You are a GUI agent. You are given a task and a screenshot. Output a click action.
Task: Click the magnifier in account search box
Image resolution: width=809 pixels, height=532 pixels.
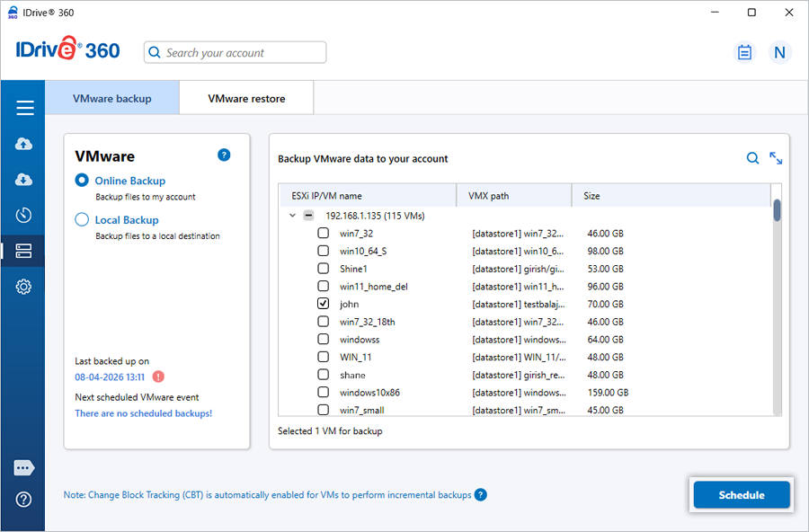[x=155, y=52]
